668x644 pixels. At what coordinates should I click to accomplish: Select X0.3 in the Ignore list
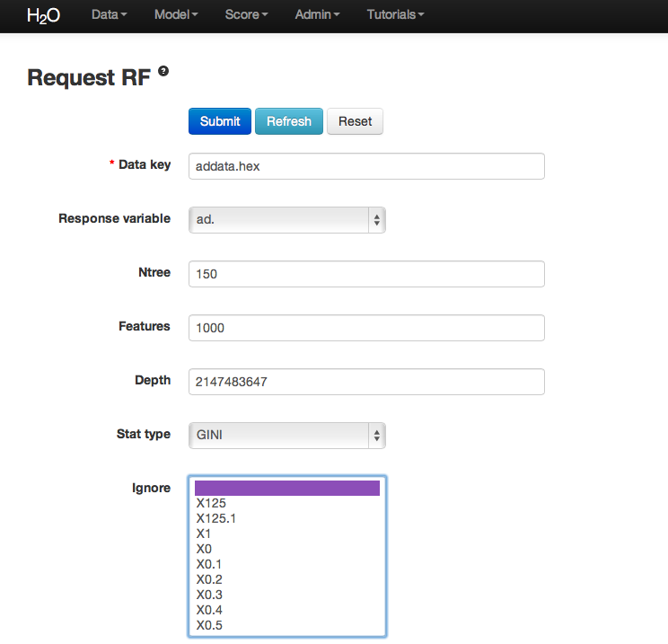pos(209,595)
